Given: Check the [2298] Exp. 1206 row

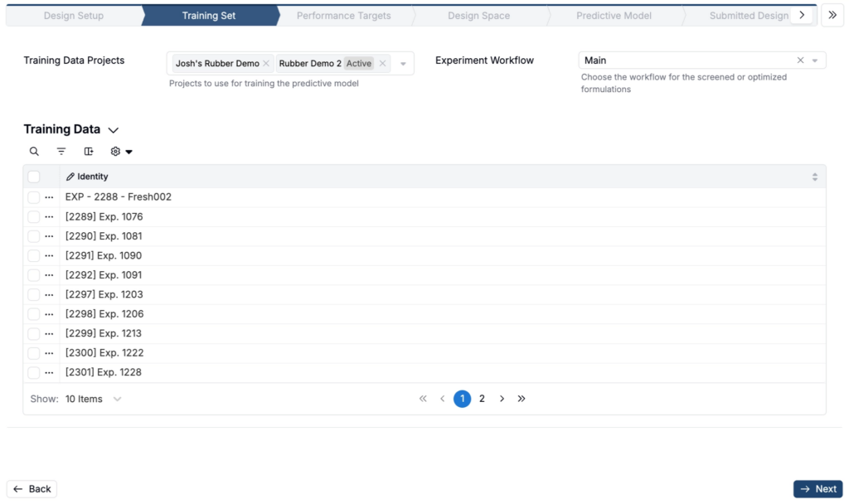Looking at the screenshot, I should tap(33, 314).
